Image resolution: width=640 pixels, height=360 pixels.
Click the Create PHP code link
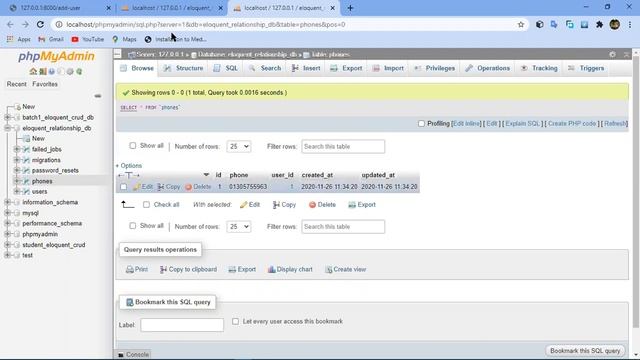point(572,123)
